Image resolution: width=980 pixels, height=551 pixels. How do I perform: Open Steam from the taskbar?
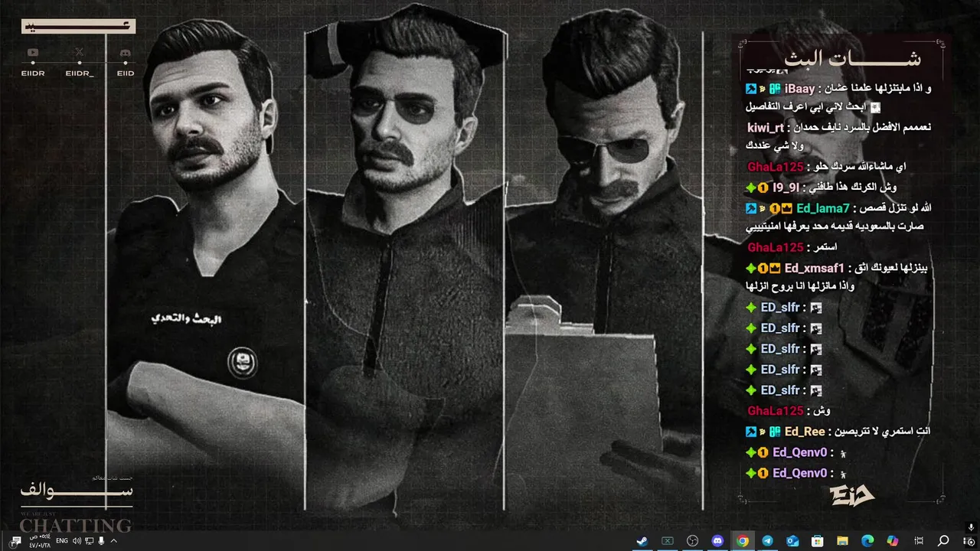(642, 541)
